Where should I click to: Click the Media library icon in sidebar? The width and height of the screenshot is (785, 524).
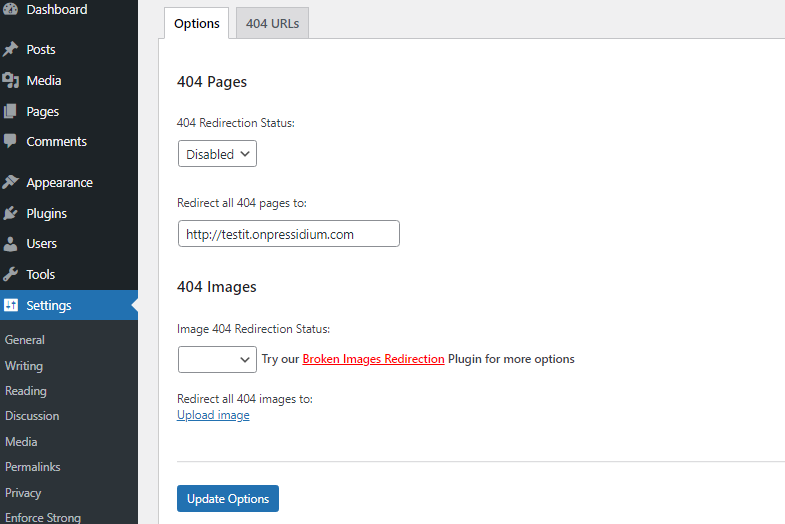(x=11, y=80)
